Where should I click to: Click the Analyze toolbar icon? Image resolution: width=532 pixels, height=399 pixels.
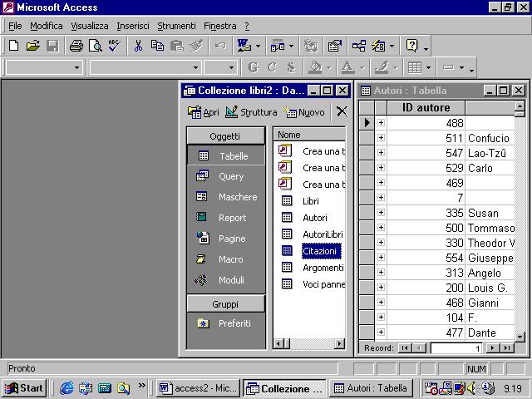(x=278, y=46)
